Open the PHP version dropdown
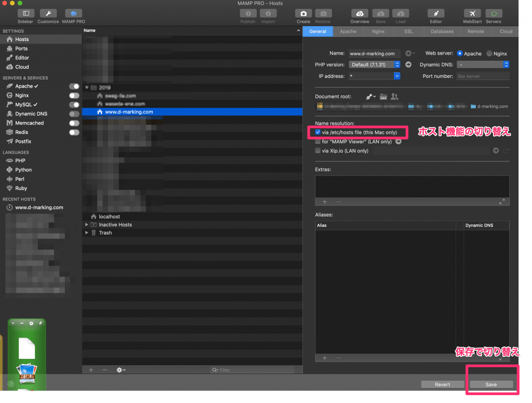The width and height of the screenshot is (532, 403). tap(375, 64)
